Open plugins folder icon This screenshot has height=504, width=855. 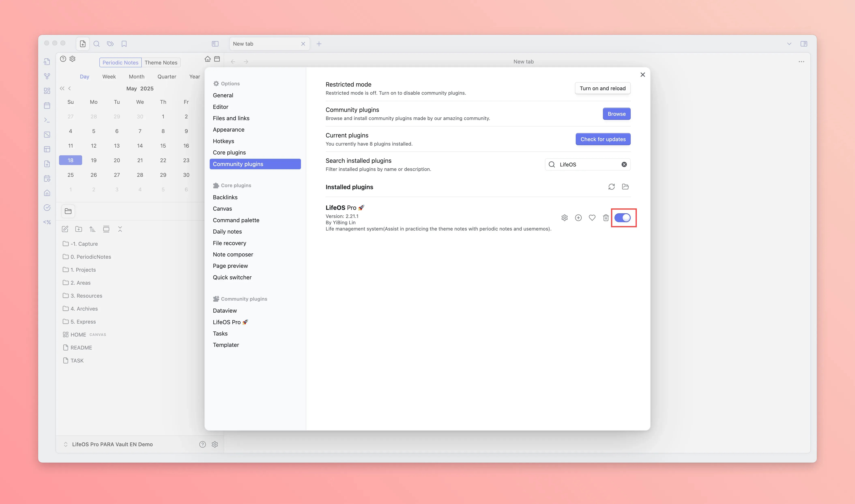(x=625, y=187)
